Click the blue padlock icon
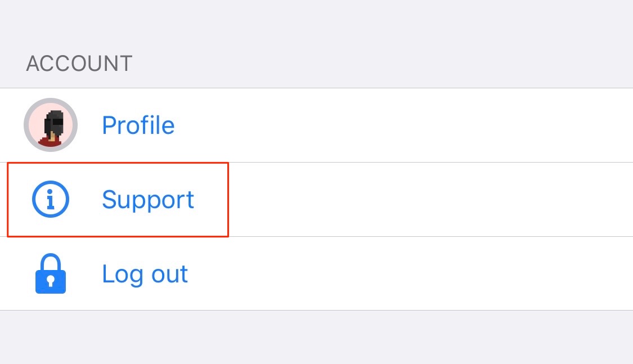Image resolution: width=633 pixels, height=364 pixels. click(51, 274)
